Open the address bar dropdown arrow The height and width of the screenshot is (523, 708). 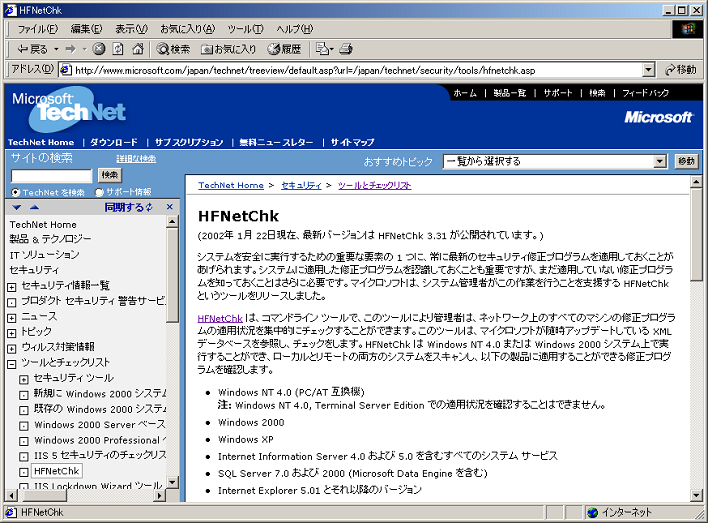648,70
